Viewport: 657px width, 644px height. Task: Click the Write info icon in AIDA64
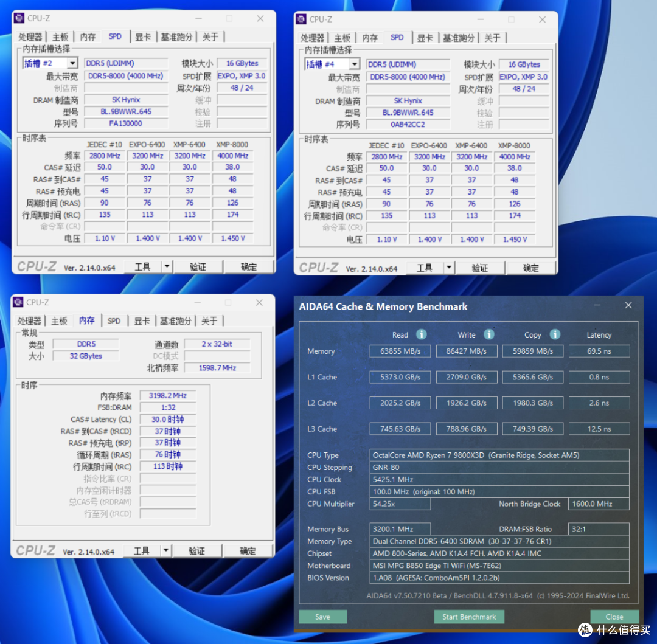(488, 334)
